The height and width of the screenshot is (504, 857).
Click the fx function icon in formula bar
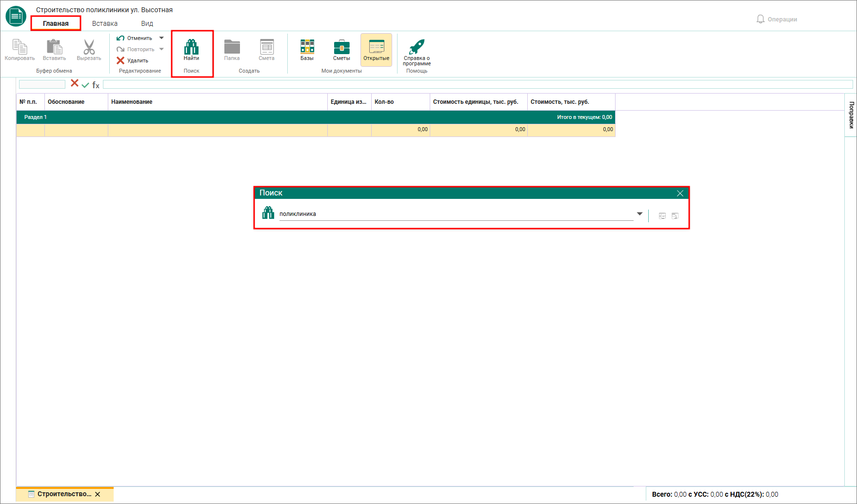[96, 85]
